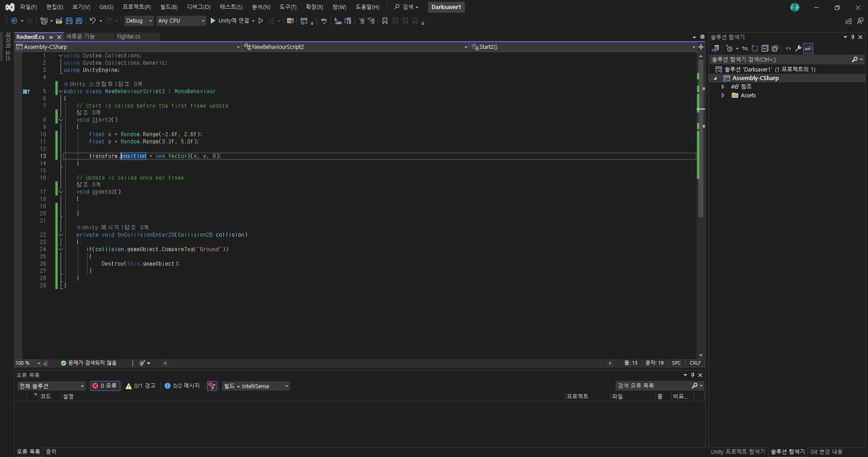Toggle the 0/1 경고 warnings filter

[141, 386]
